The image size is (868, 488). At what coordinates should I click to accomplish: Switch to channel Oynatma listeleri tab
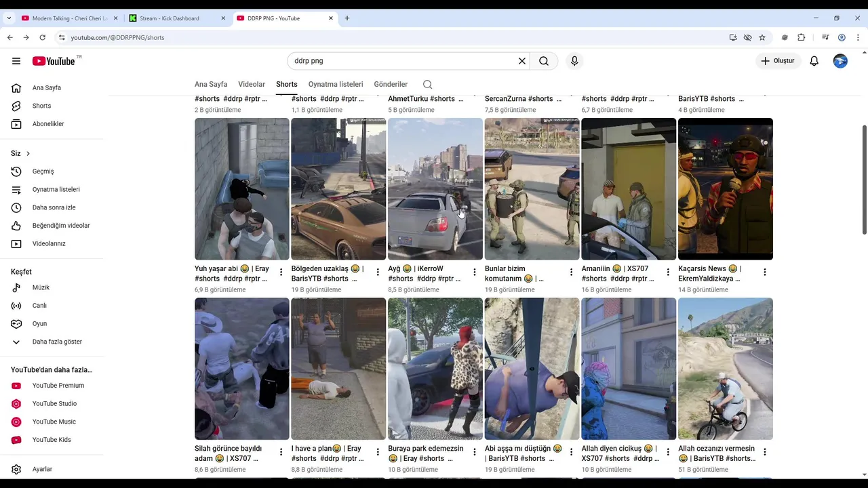[336, 84]
